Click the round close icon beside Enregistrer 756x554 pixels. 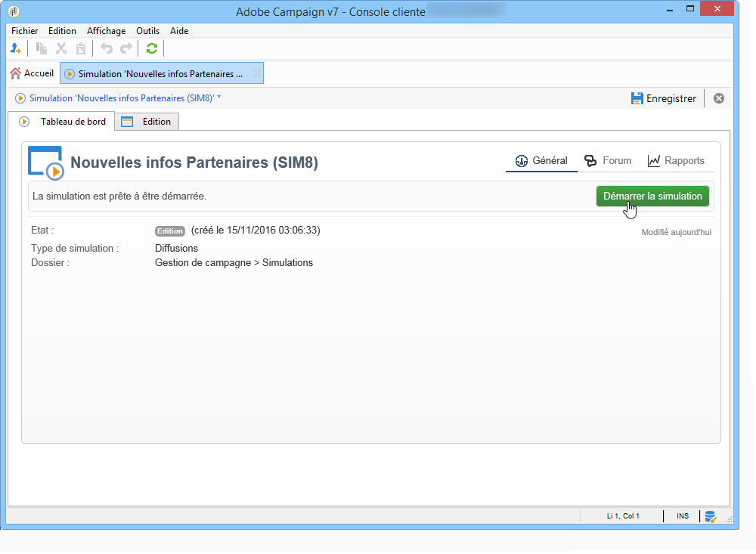(719, 98)
